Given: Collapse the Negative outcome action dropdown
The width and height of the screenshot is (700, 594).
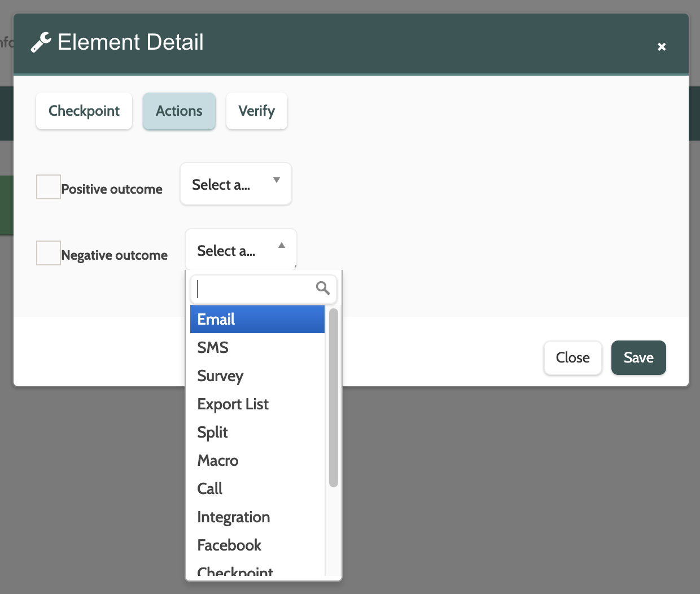Looking at the screenshot, I should [x=240, y=250].
